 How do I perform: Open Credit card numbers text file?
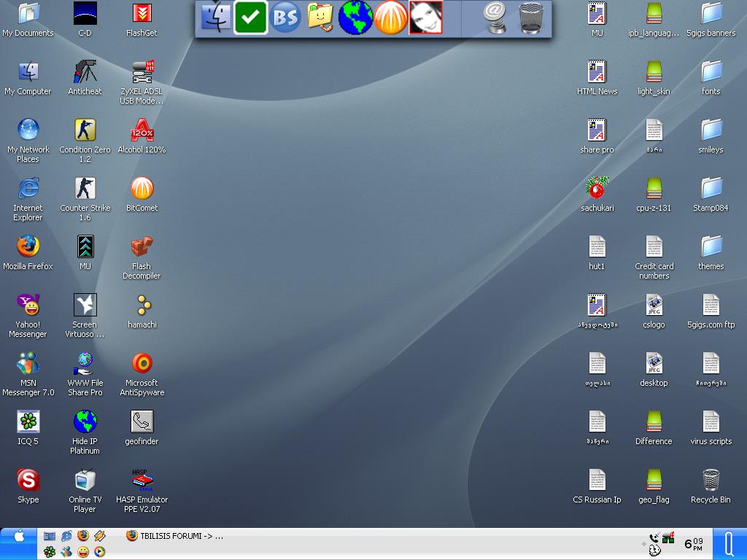(654, 257)
